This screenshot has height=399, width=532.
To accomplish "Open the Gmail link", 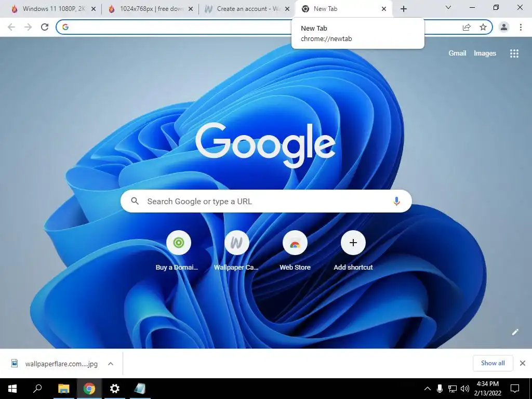I will point(457,54).
